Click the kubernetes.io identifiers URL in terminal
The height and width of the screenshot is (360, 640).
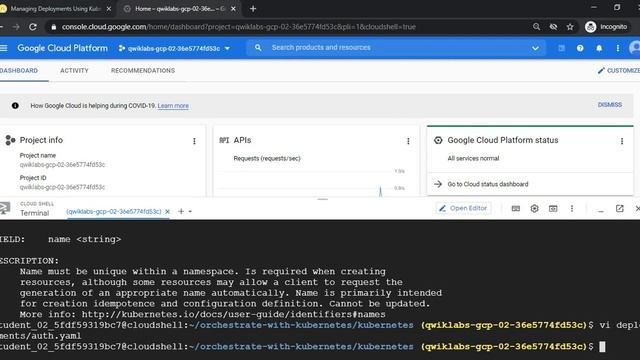click(233, 314)
